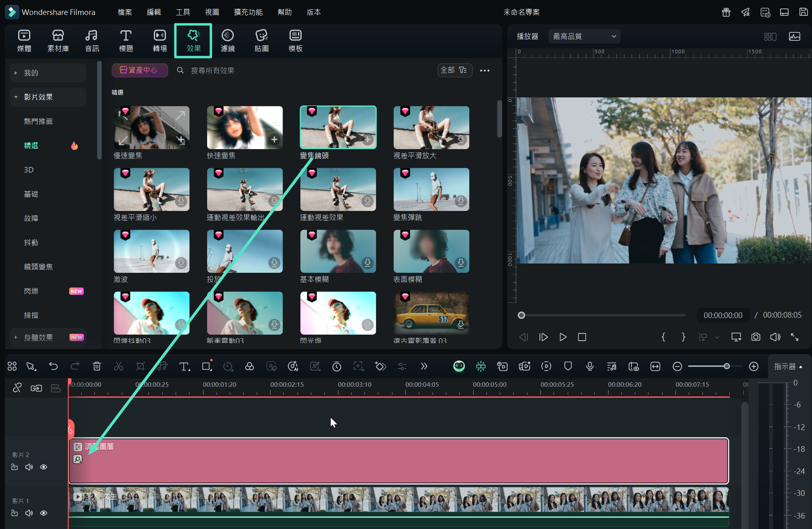The height and width of the screenshot is (529, 812).
Task: Click the undo arrow in timeline toolbar
Action: pos(53,366)
